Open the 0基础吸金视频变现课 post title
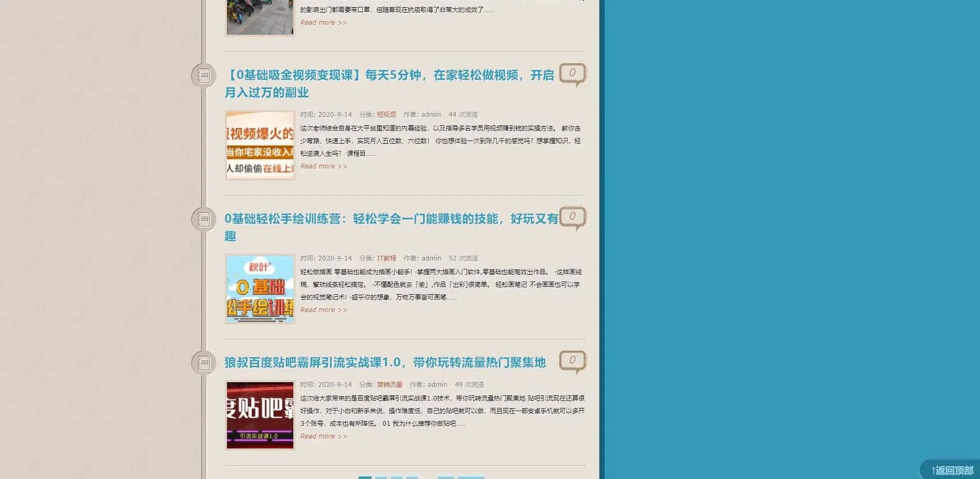Screen dimensions: 980x479 [389, 76]
